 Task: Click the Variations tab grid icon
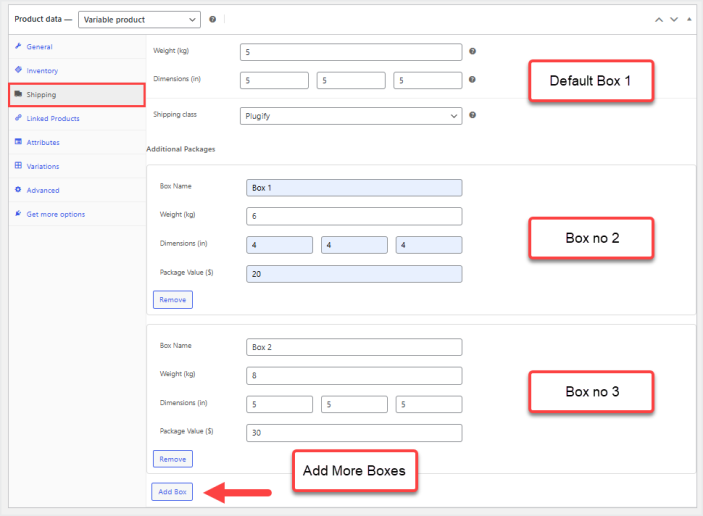tap(18, 165)
